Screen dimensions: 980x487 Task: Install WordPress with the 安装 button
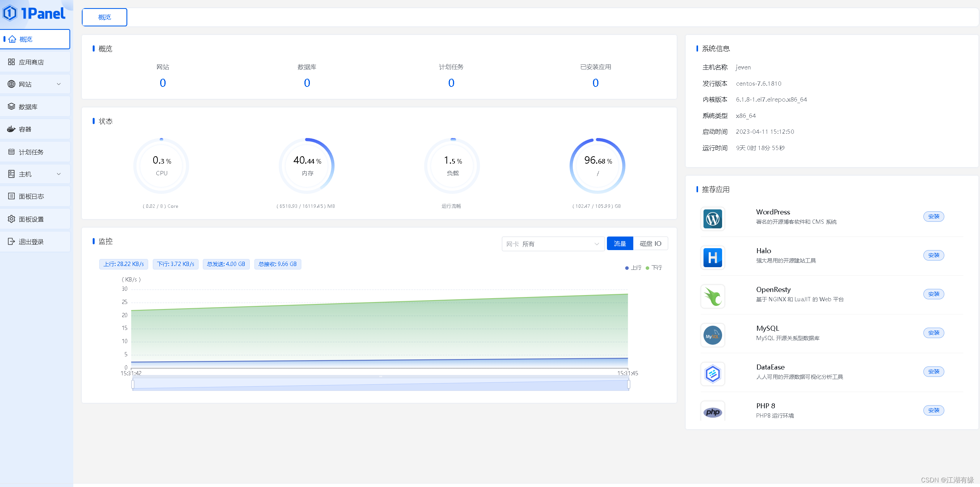pyautogui.click(x=933, y=216)
